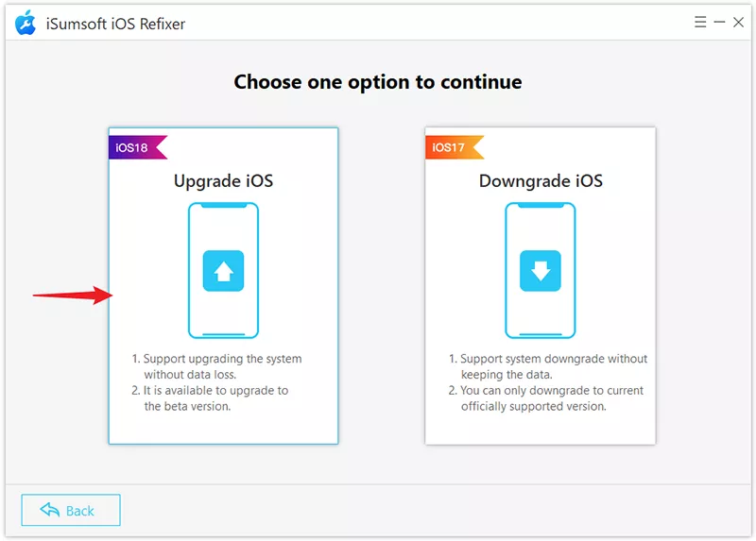Image resolution: width=756 pixels, height=541 pixels.
Task: Choose the "Downgrade iOS" heading
Action: 541,180
